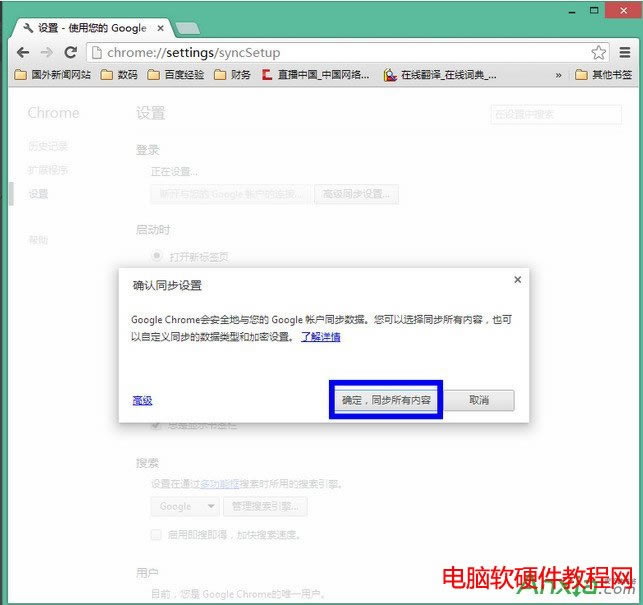
Task: Open 帮助 in the left sidebar
Action: point(38,240)
